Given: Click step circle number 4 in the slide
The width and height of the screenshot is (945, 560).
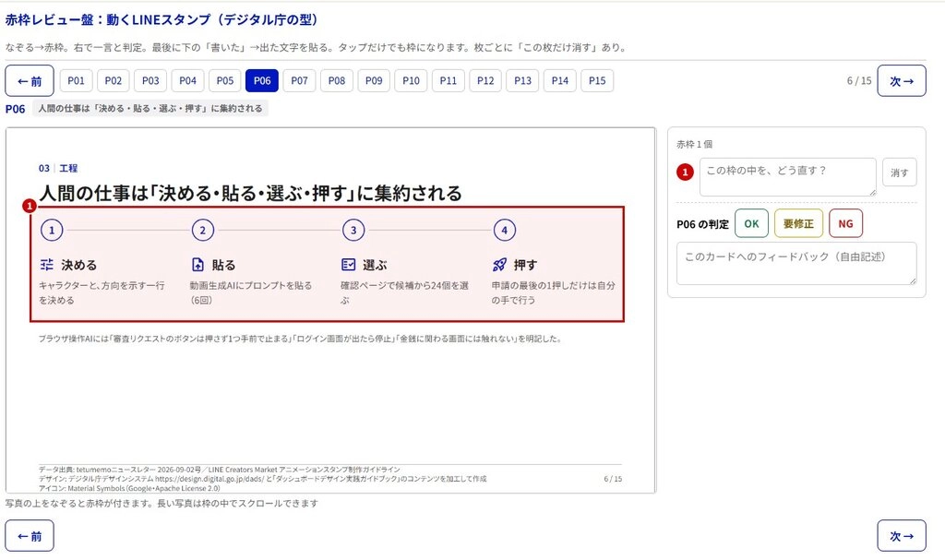Looking at the screenshot, I should point(505,230).
